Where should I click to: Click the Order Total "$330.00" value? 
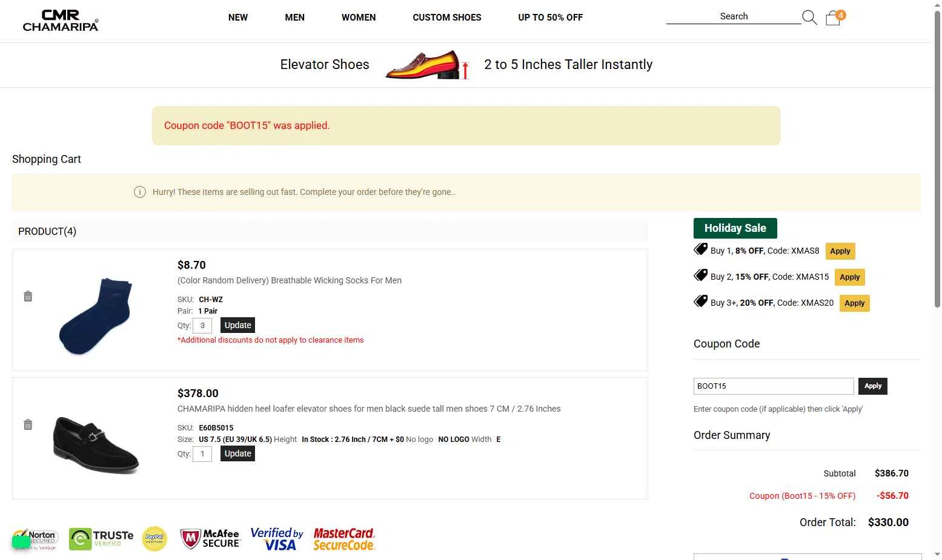pyautogui.click(x=888, y=522)
